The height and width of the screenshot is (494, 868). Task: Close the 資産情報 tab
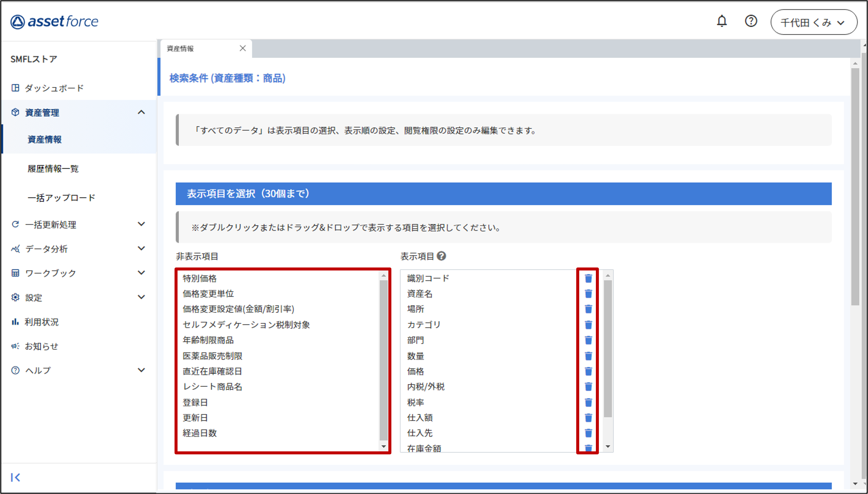click(242, 49)
